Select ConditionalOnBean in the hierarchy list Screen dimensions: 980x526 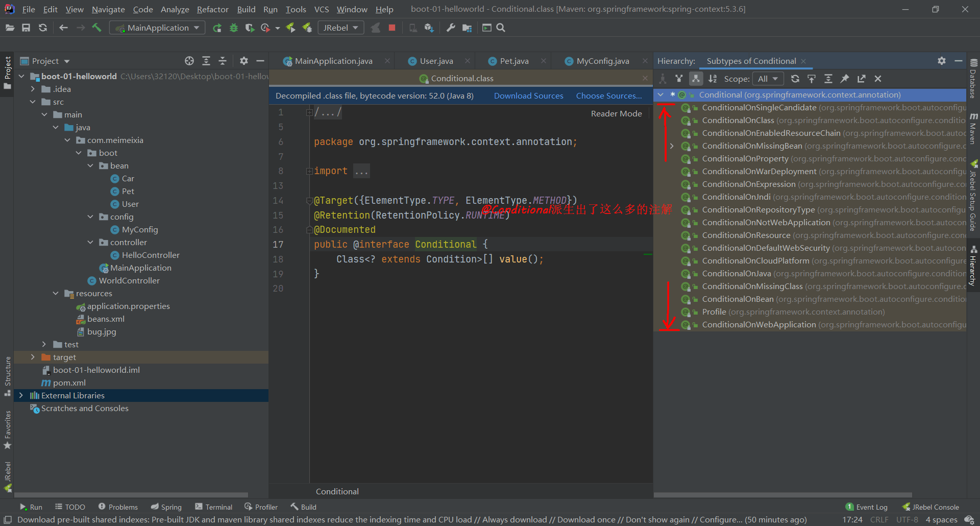point(738,299)
